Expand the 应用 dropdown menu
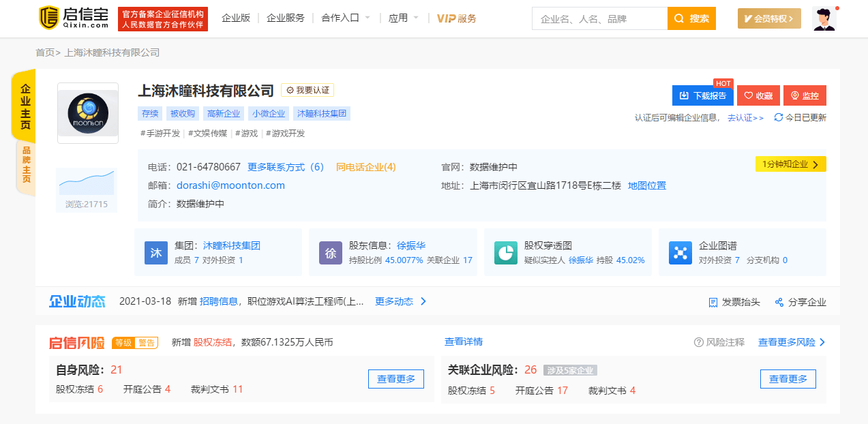 coord(404,18)
